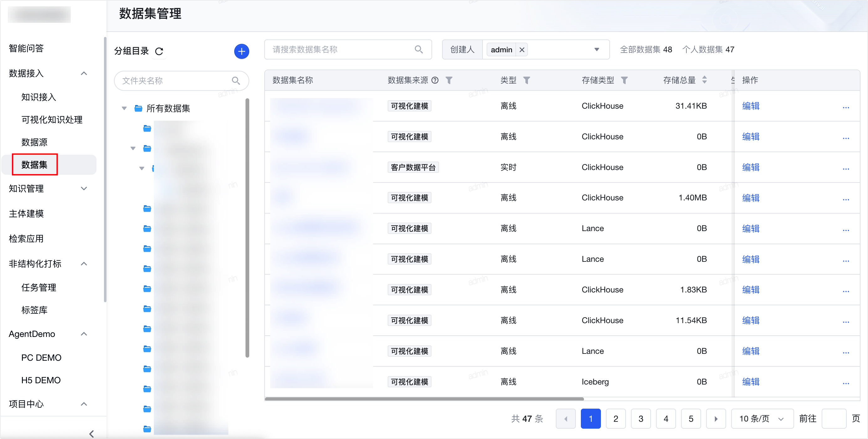
Task: Open H5 DEMO in the sidebar
Action: 41,380
